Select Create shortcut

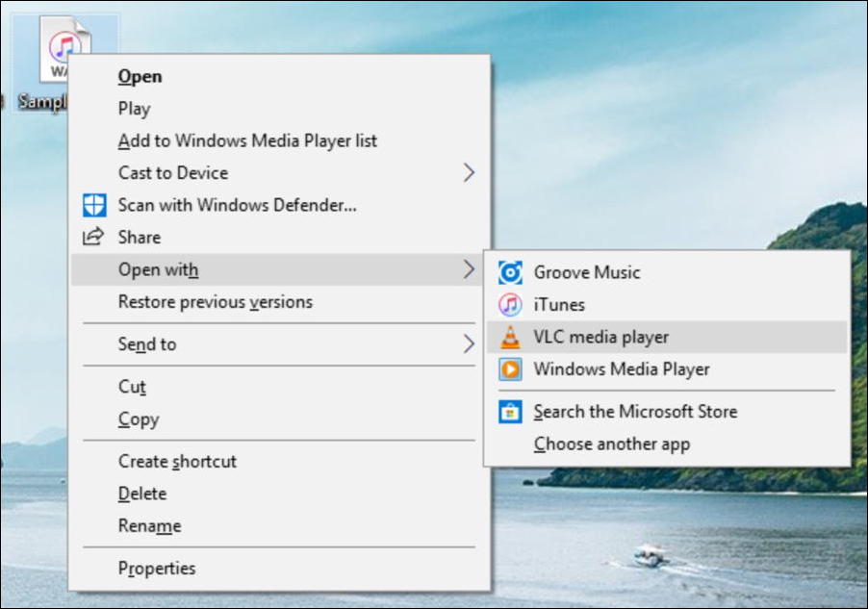(280, 461)
